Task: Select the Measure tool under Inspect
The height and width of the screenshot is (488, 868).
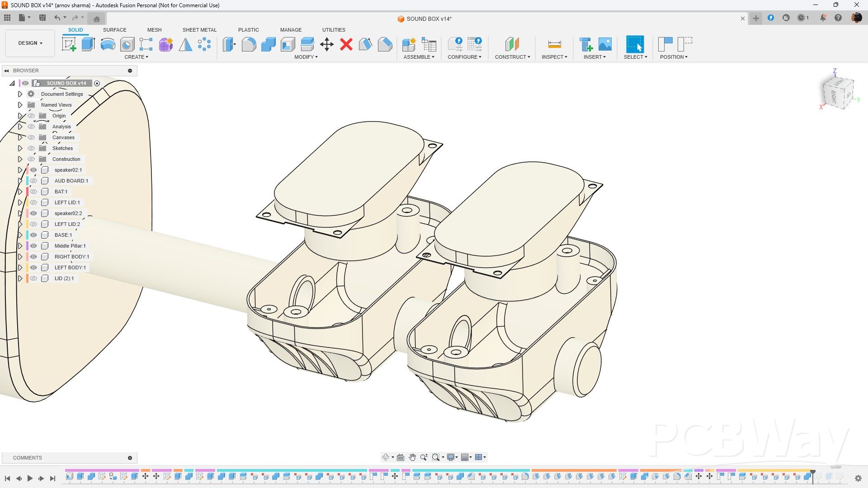Action: point(554,44)
